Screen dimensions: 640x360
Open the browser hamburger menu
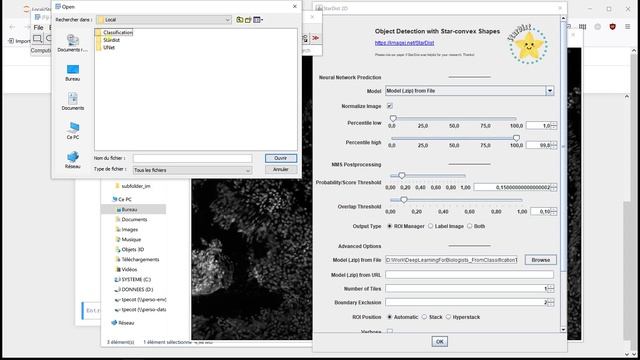click(x=627, y=27)
